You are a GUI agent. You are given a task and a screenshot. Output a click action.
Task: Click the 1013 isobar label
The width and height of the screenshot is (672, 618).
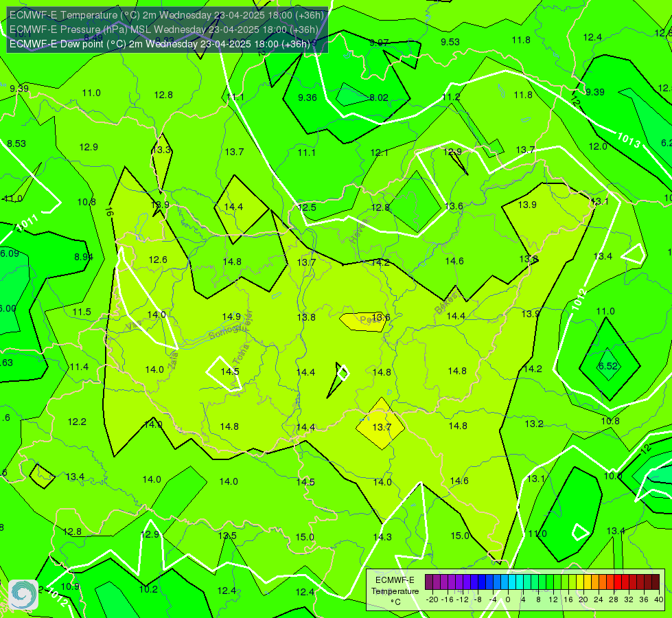(629, 140)
